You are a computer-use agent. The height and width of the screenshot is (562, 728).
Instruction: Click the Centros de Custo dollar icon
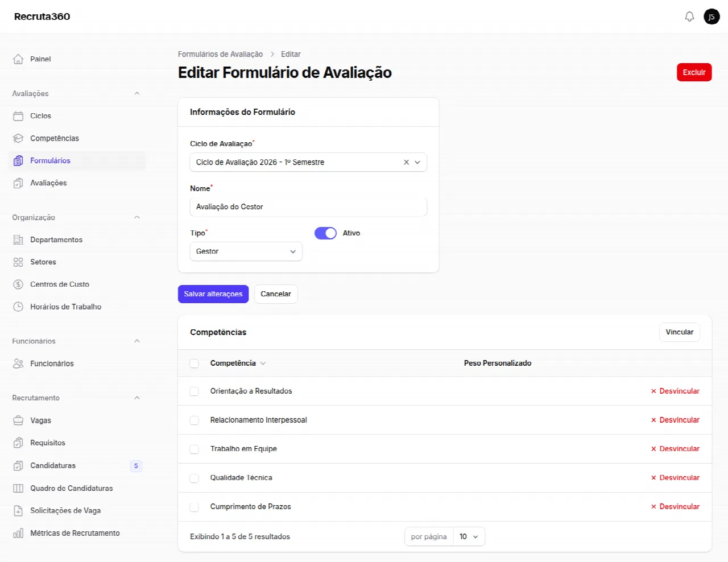coord(18,284)
